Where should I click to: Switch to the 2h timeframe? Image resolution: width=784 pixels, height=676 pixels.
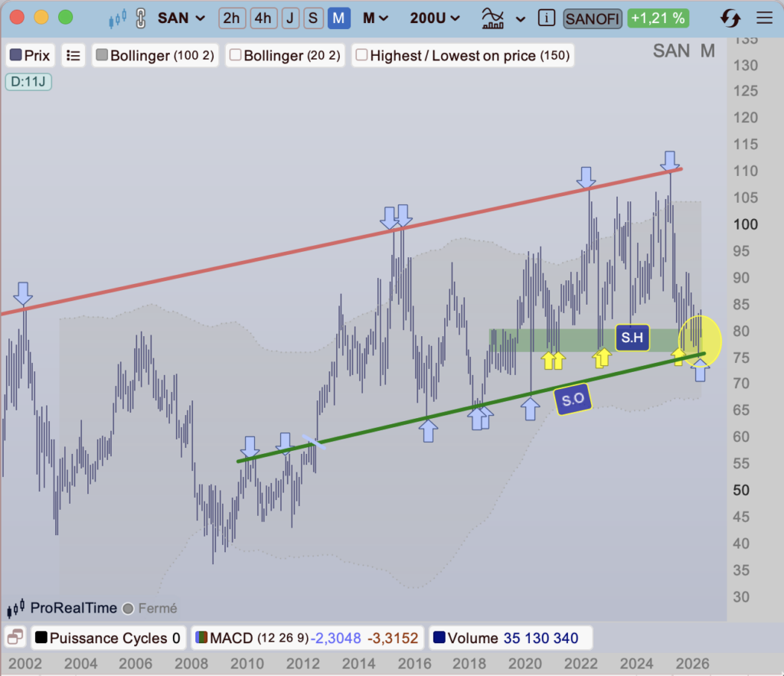point(232,18)
